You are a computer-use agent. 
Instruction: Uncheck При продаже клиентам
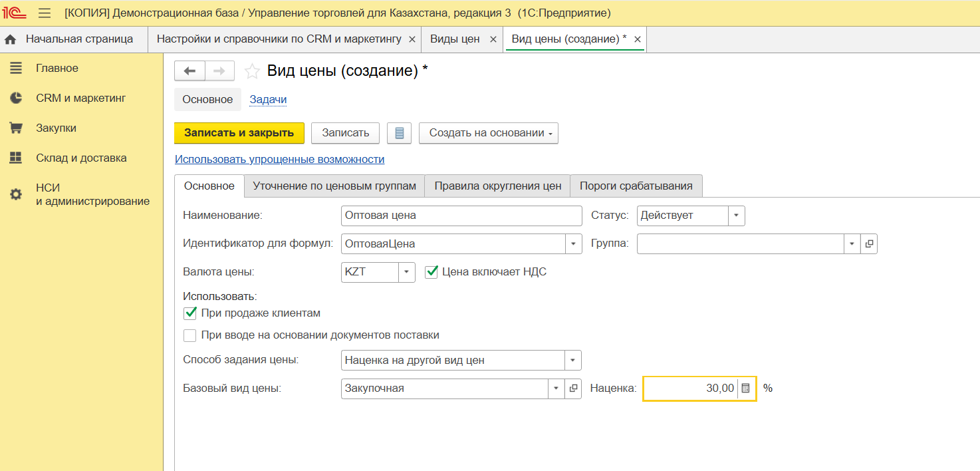click(190, 313)
